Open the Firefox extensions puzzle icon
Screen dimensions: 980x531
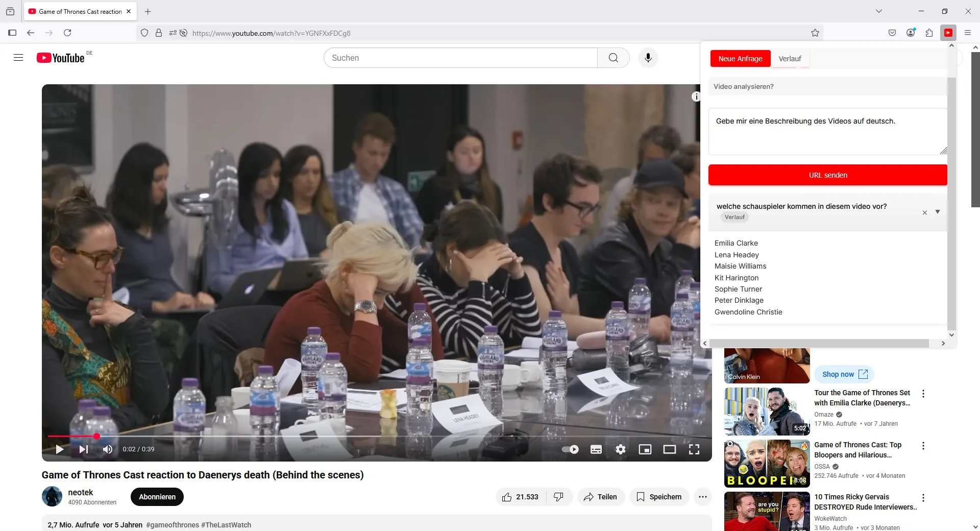(929, 33)
